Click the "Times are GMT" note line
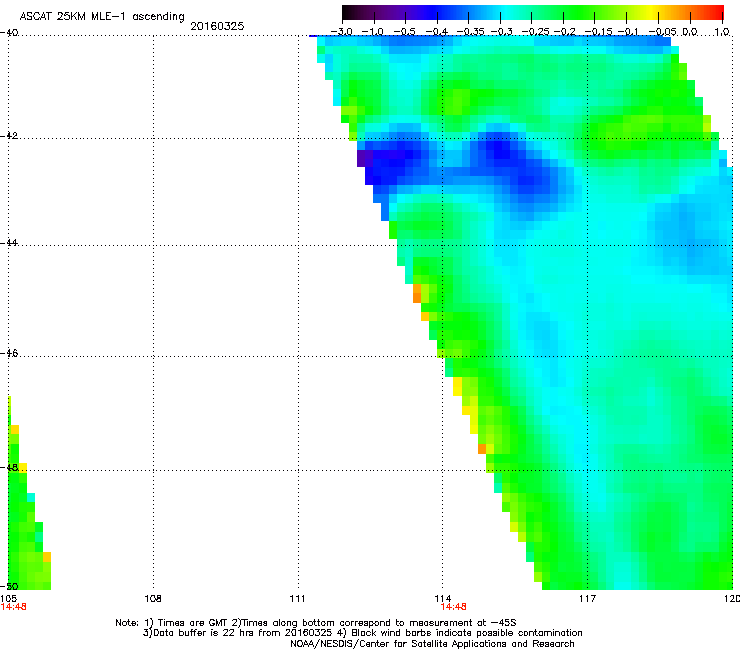740x650 pixels. point(316,623)
